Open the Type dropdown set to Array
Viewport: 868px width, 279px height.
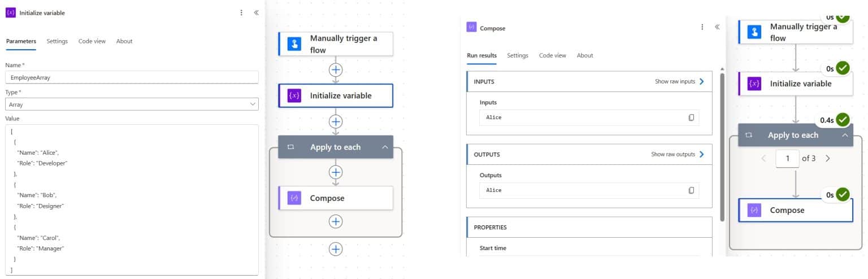(132, 104)
